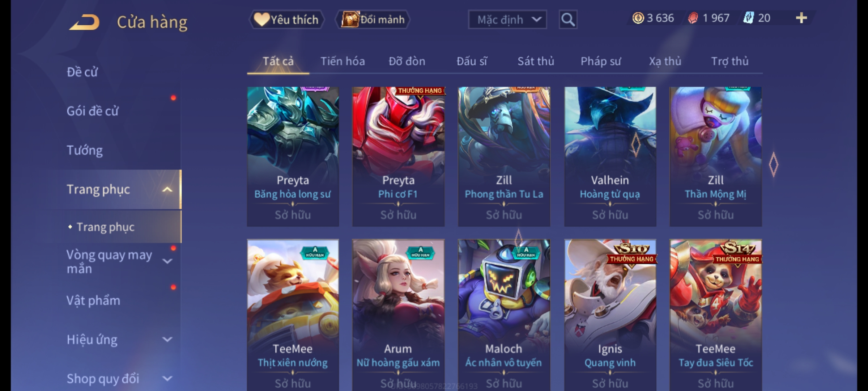Screen dimensions: 868x391
Task: Expand the Hiệu ứng sidebar section
Action: click(167, 340)
